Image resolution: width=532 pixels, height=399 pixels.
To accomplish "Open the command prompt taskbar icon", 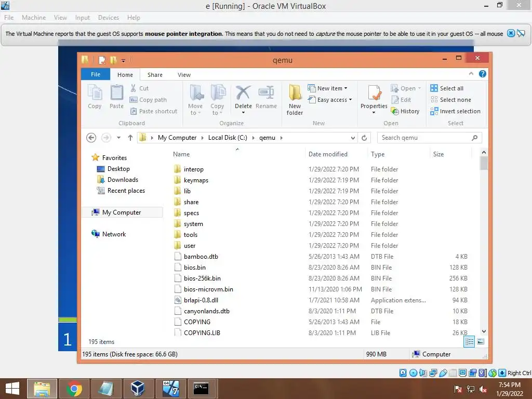I will tap(201, 389).
